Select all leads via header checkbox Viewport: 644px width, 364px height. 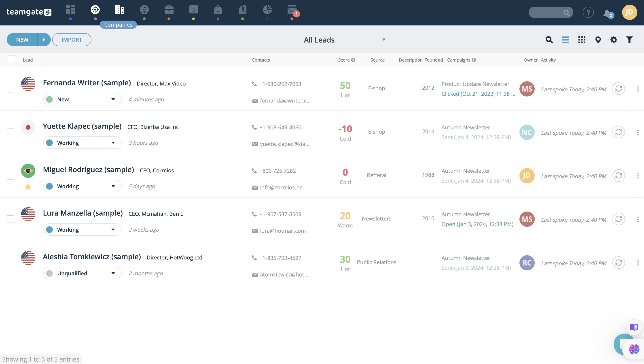(x=11, y=60)
